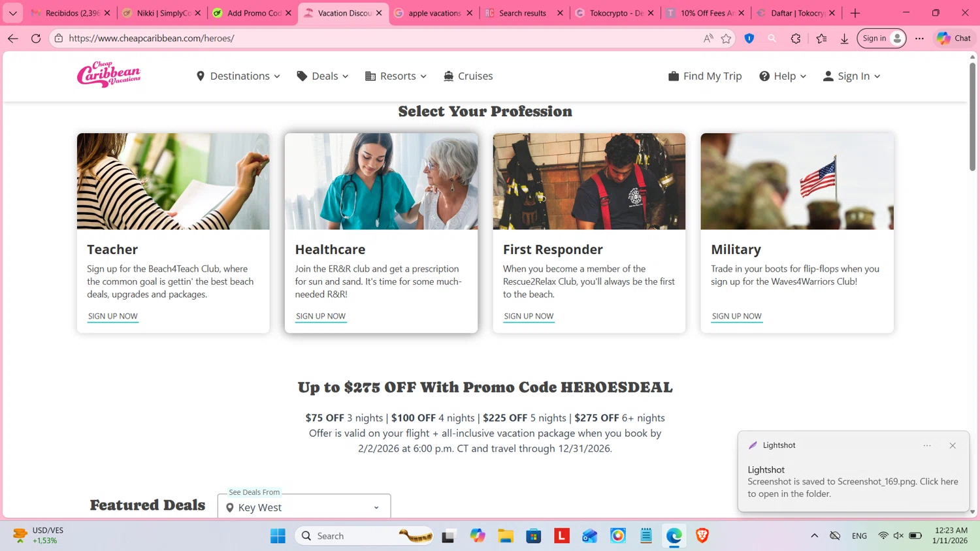Open browser settings and more menu
This screenshot has height=551, width=980.
pos(919,39)
